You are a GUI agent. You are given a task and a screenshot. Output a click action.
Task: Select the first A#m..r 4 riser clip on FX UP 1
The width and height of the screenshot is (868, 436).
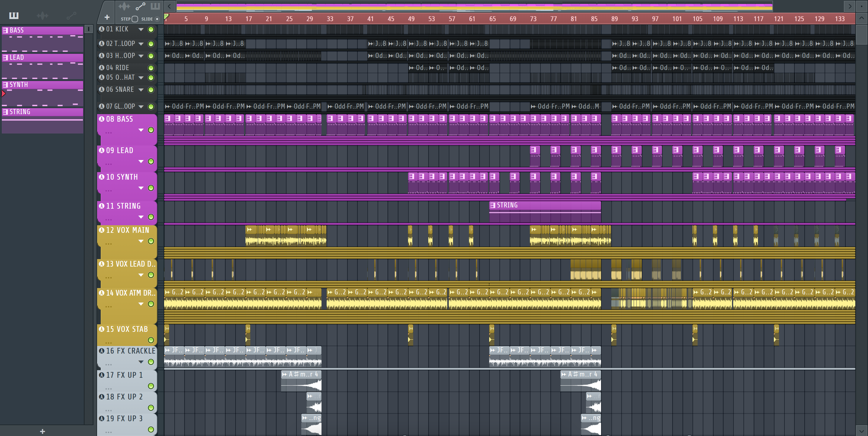(x=301, y=381)
